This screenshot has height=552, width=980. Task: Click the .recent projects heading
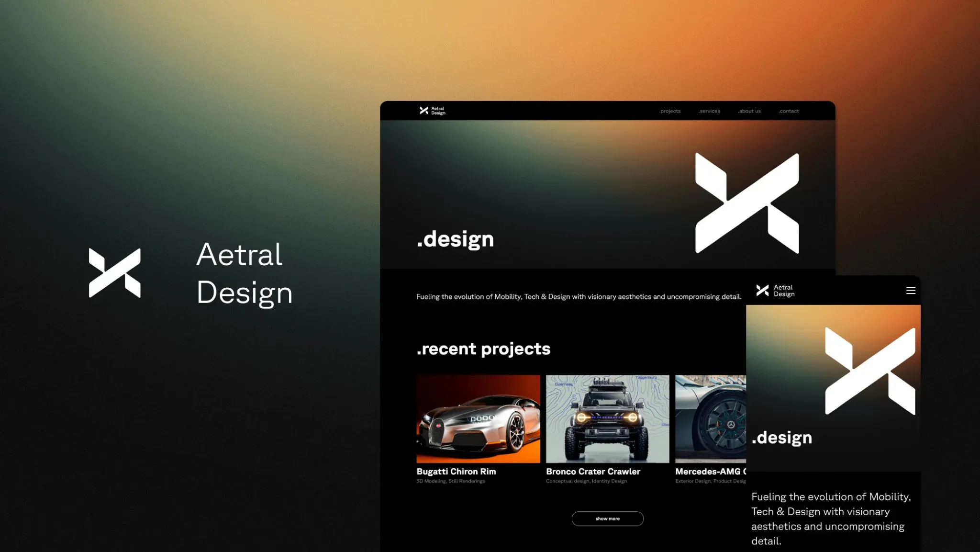(483, 349)
